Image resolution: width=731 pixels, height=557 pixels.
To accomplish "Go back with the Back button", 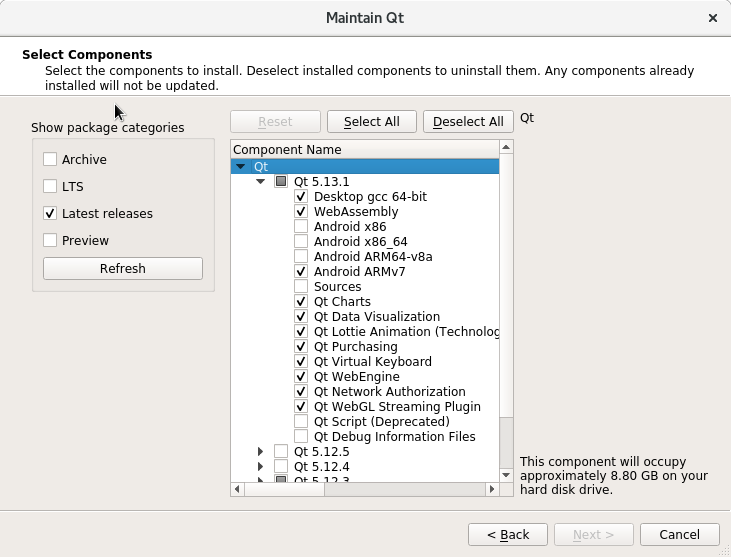I will [x=508, y=534].
